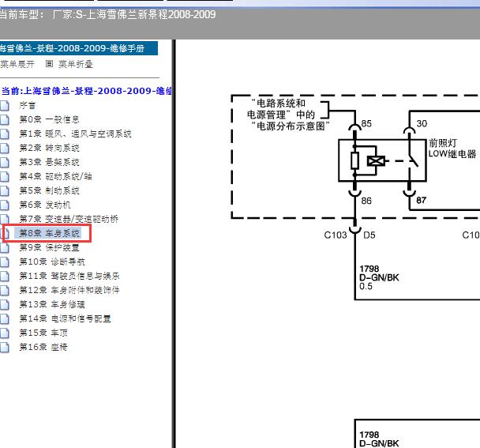Click the page icon beside 第1章 暖风、通风与空调系统
480x448 pixels.
click(x=4, y=134)
